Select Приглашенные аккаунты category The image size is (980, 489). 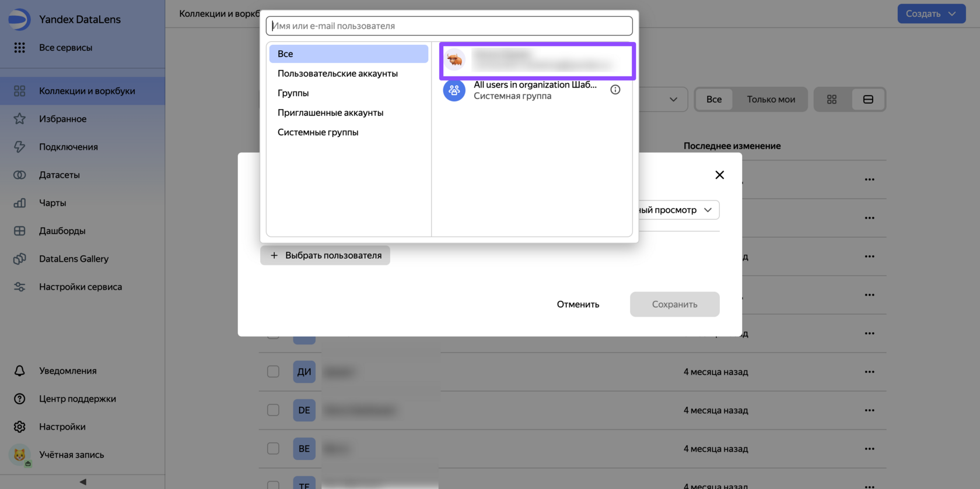coord(349,112)
